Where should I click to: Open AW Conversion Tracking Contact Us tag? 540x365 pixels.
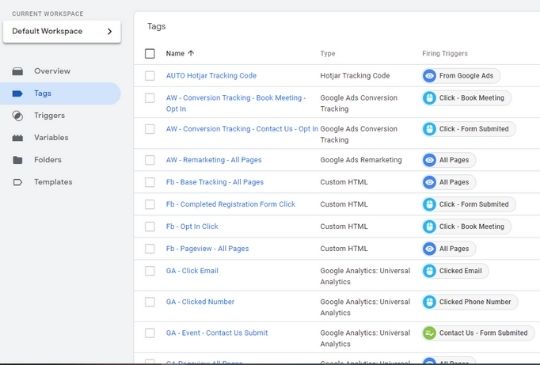tap(242, 129)
